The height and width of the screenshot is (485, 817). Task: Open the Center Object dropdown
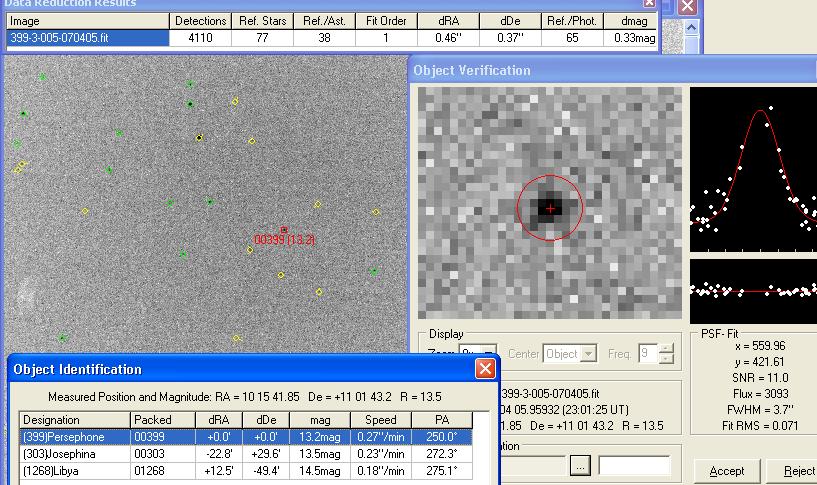[588, 354]
